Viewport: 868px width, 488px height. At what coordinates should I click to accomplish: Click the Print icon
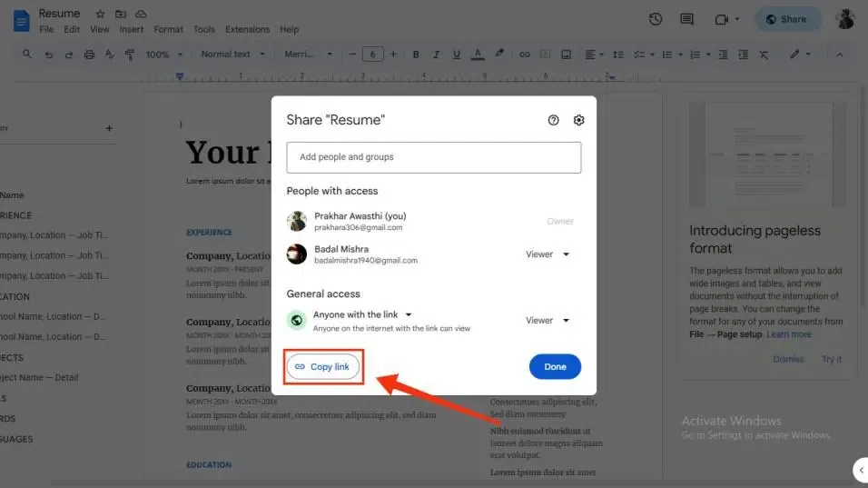pos(89,55)
